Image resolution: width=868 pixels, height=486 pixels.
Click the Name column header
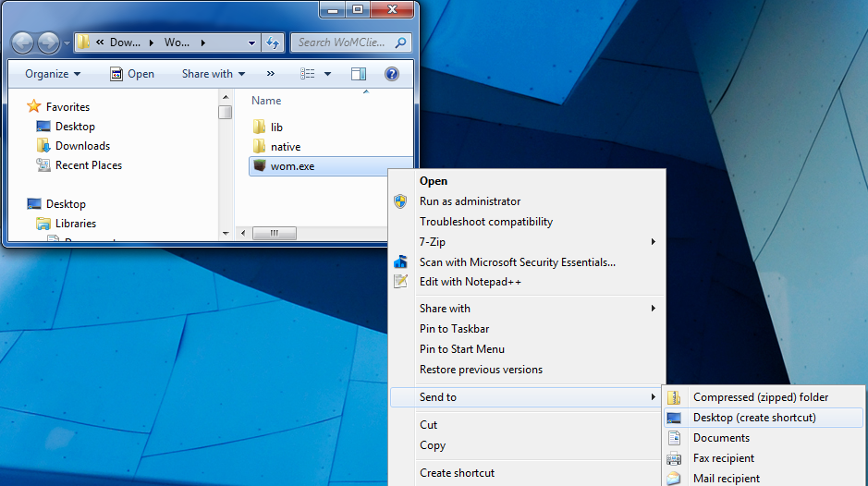pyautogui.click(x=266, y=101)
